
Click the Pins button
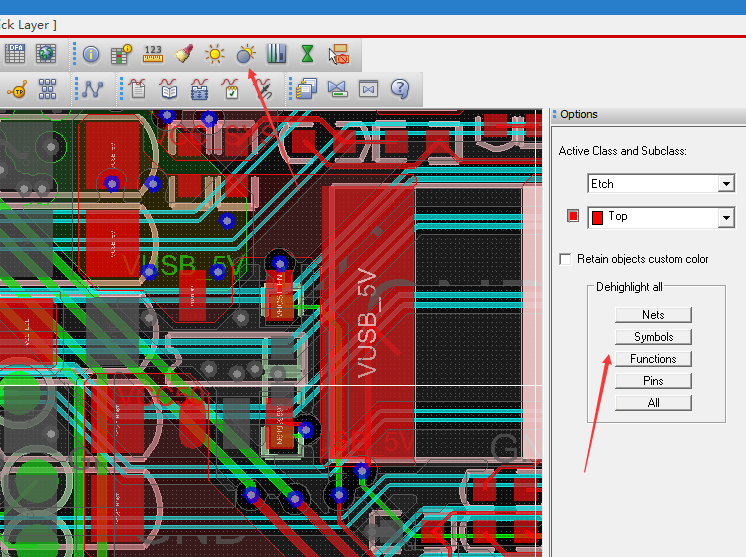tap(653, 381)
